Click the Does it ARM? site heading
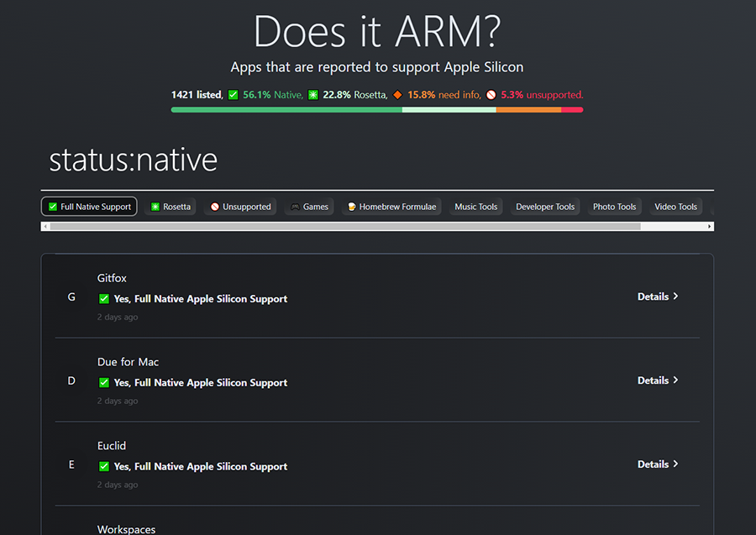 click(x=377, y=31)
